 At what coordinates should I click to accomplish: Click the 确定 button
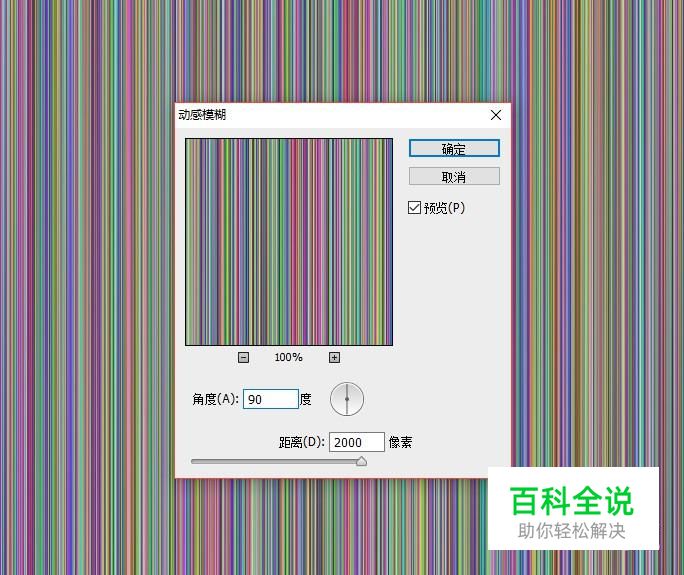[454, 148]
